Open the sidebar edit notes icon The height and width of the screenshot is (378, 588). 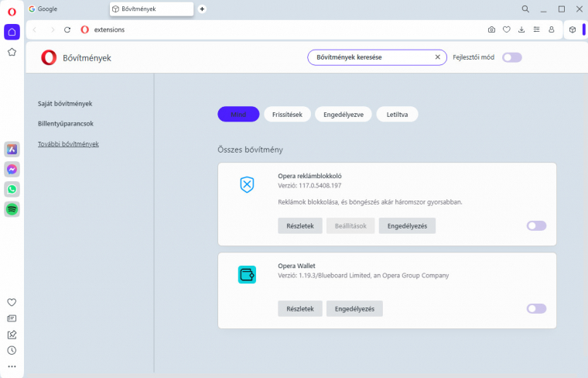(x=12, y=335)
